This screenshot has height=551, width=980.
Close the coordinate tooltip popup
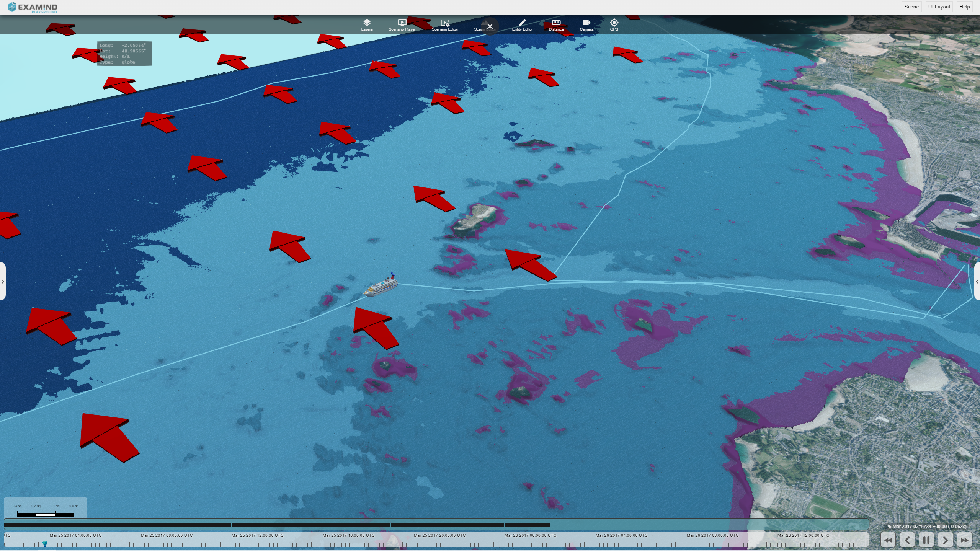tap(490, 26)
